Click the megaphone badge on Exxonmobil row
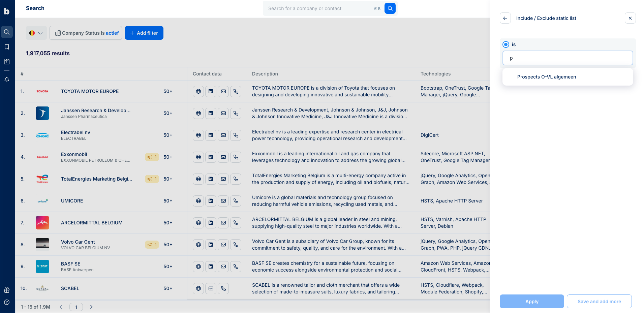This screenshot has height=313, width=644. 152,157
